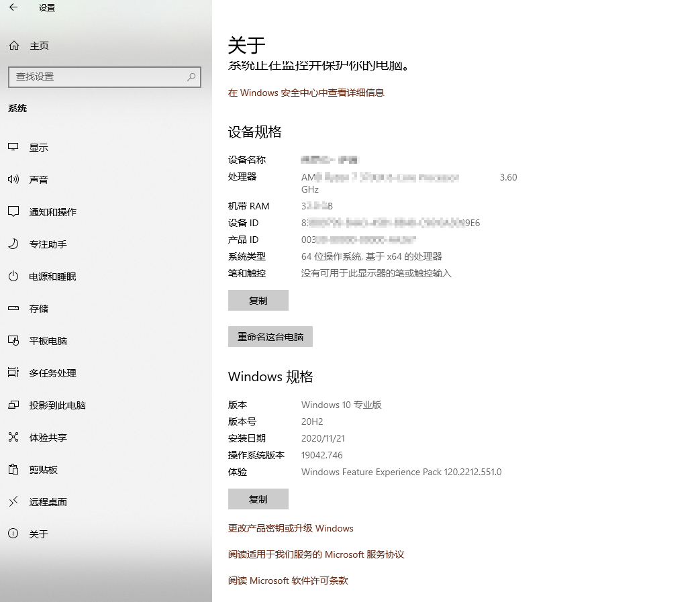Click the Windows 规格 section heading
Image resolution: width=700 pixels, height=602 pixels.
tap(270, 377)
